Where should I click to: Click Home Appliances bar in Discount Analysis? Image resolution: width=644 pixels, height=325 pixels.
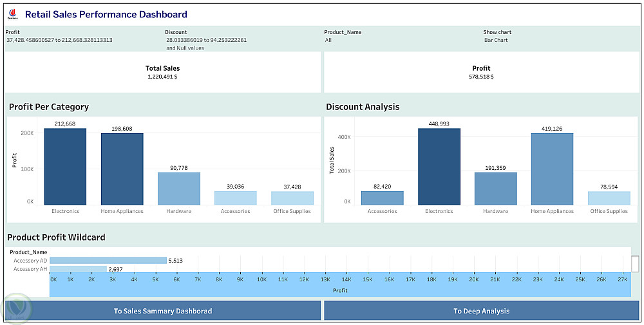pyautogui.click(x=552, y=169)
